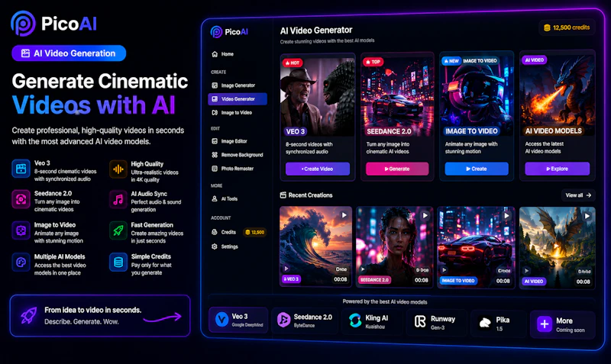The height and width of the screenshot is (364, 611).
Task: Click the High Quality waveform icon
Action: 118,169
